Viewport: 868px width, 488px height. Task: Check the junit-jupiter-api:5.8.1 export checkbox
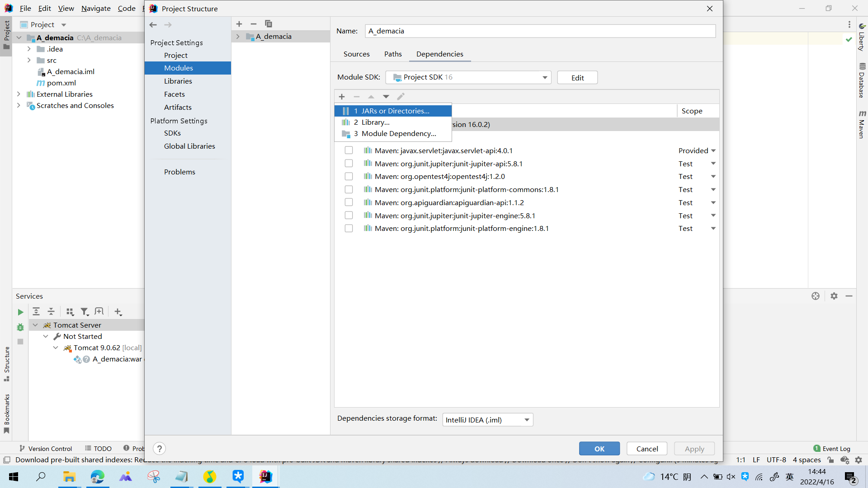click(349, 164)
